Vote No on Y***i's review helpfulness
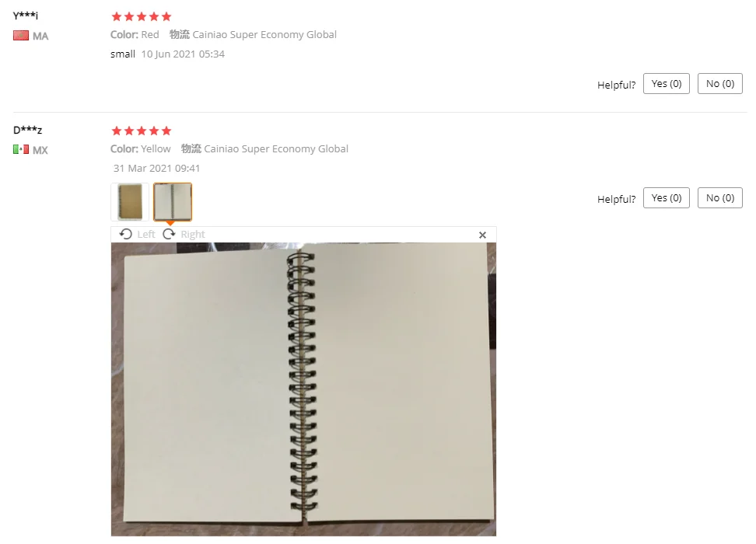The image size is (756, 544). 720,84
